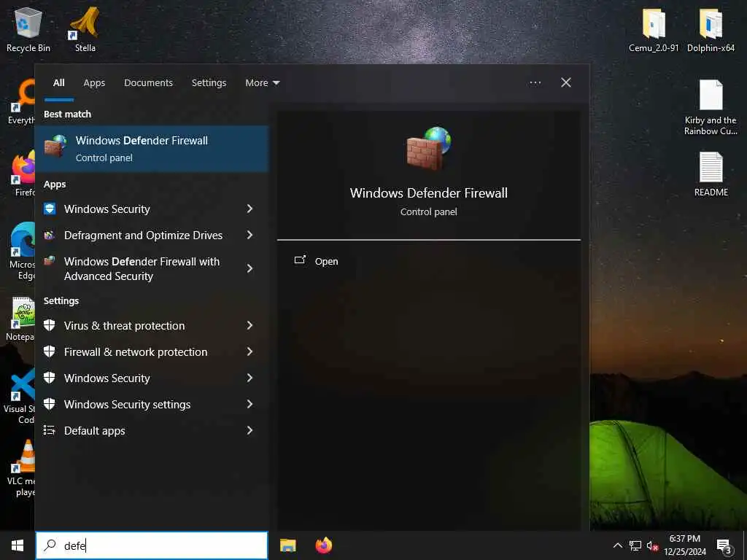The width and height of the screenshot is (747, 560).
Task: Switch to the Settings search tab
Action: 209,83
